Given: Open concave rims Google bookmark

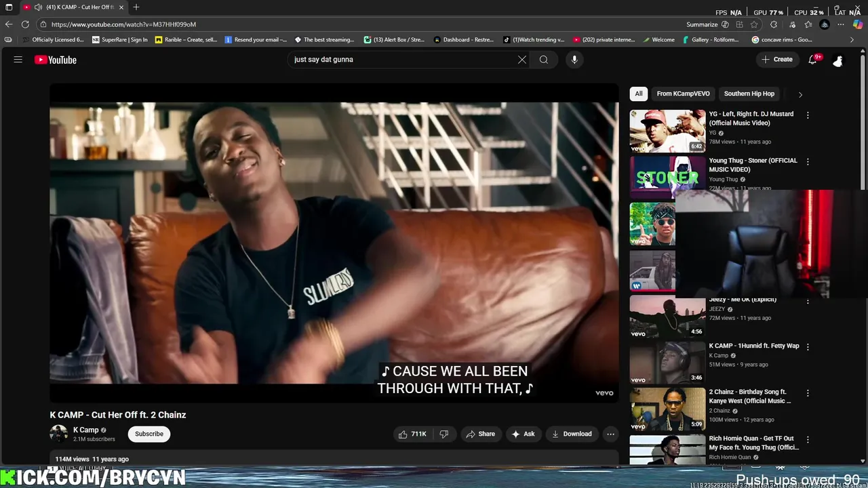Looking at the screenshot, I should click(x=782, y=40).
